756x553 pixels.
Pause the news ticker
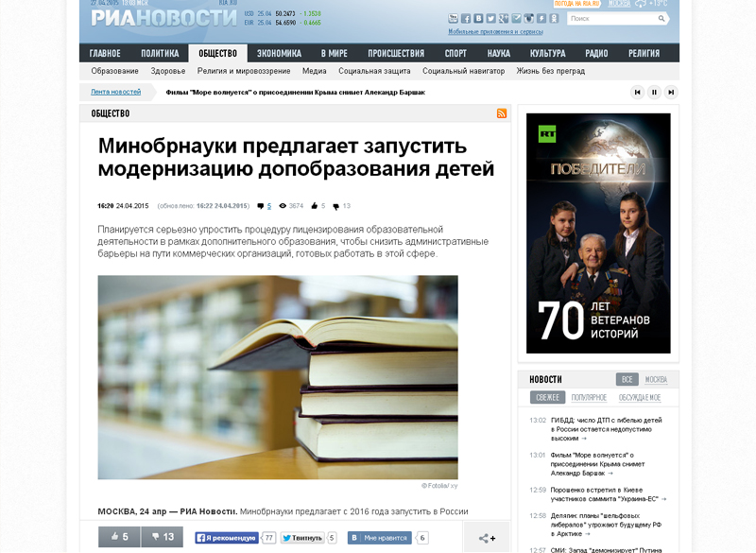point(654,92)
